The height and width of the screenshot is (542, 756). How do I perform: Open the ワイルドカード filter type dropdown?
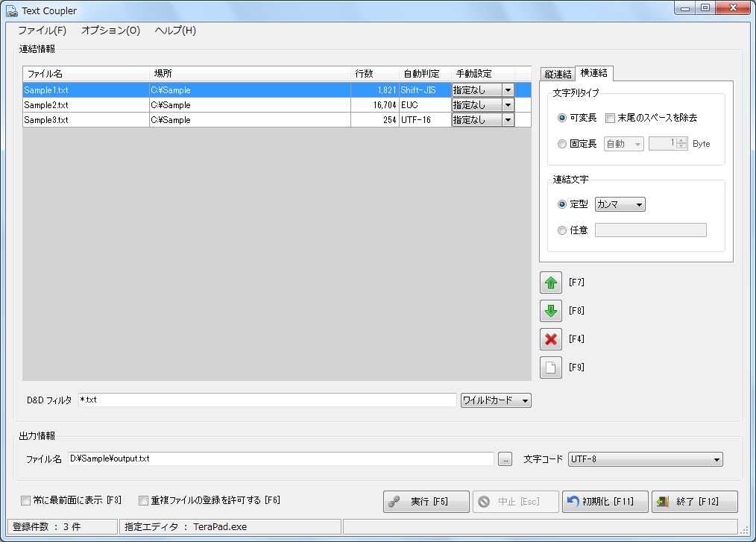click(x=495, y=400)
